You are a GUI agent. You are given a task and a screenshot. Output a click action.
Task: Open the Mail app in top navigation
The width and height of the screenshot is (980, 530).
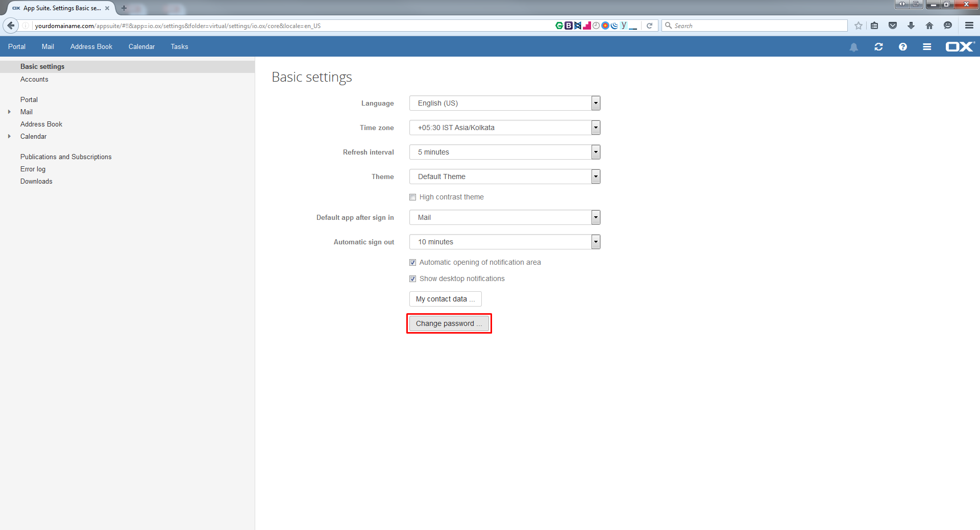tap(48, 46)
